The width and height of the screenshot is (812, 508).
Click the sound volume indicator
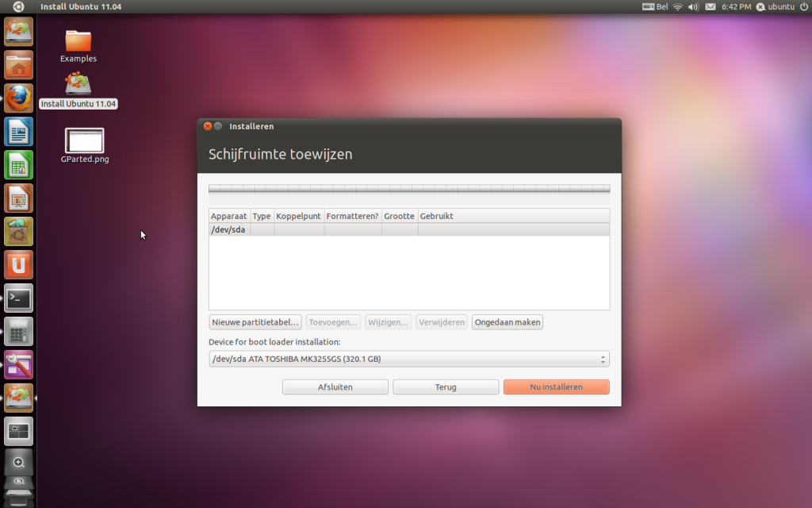pyautogui.click(x=693, y=6)
